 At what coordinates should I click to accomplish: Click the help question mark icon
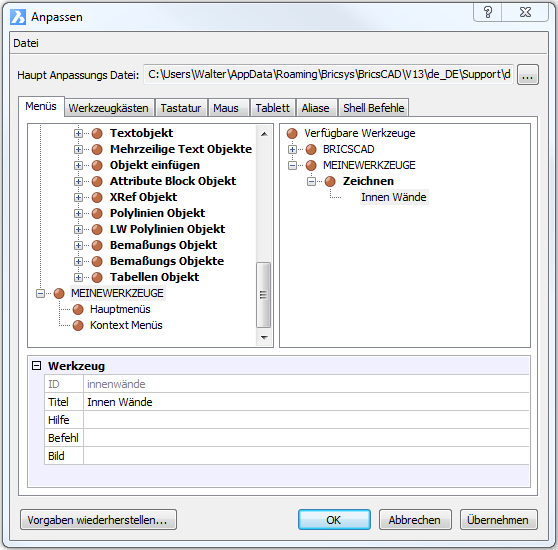click(x=488, y=12)
